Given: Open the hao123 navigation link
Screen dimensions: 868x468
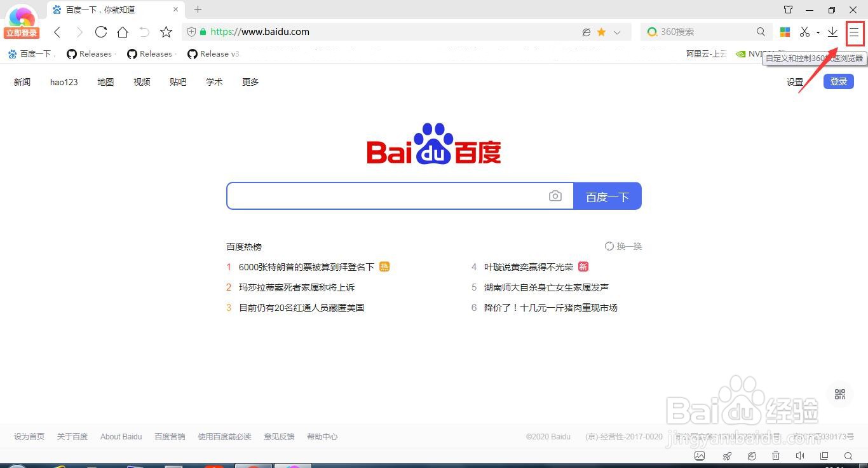Looking at the screenshot, I should 64,82.
